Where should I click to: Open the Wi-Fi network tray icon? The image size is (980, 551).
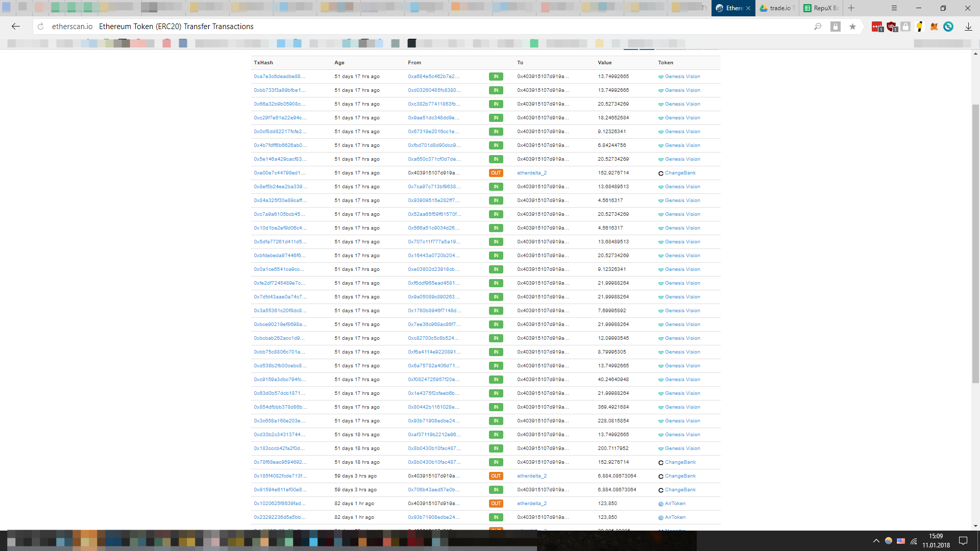pyautogui.click(x=914, y=541)
